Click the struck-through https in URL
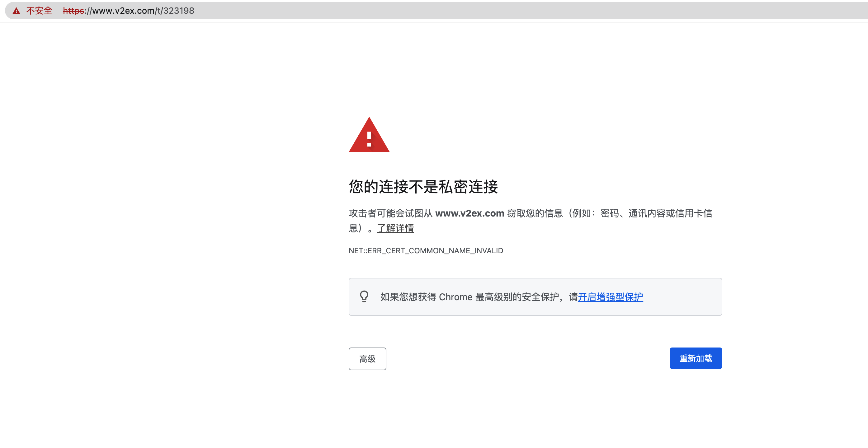The image size is (868, 448). point(73,11)
